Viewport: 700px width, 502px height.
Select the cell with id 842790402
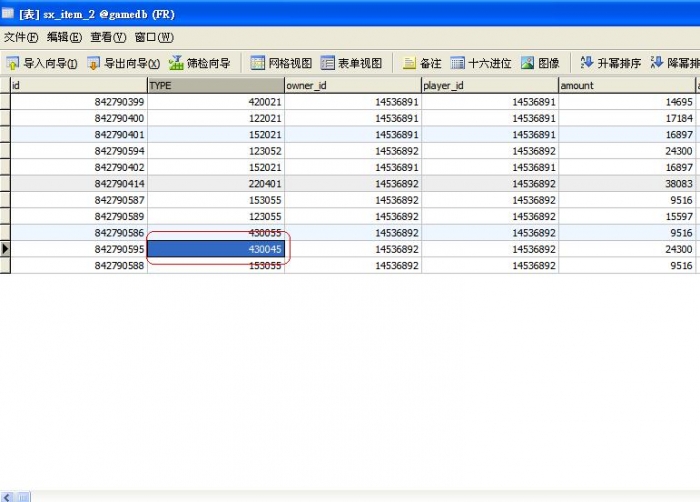click(79, 167)
